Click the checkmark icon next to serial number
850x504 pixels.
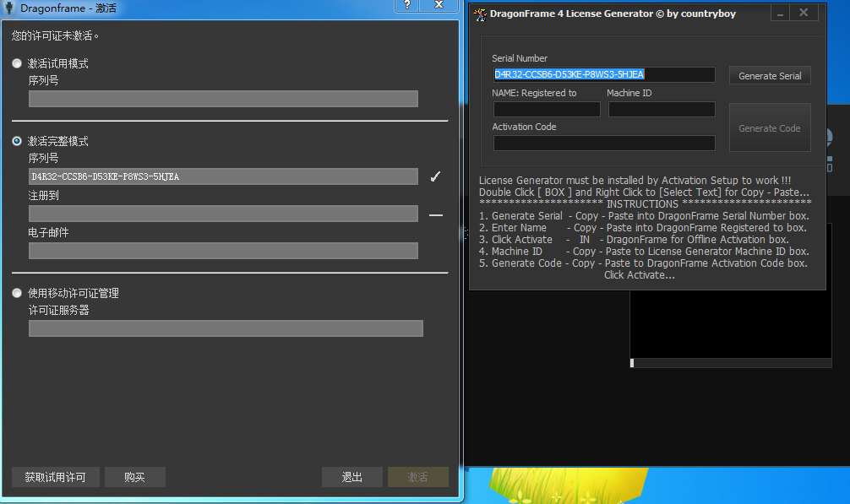(435, 176)
